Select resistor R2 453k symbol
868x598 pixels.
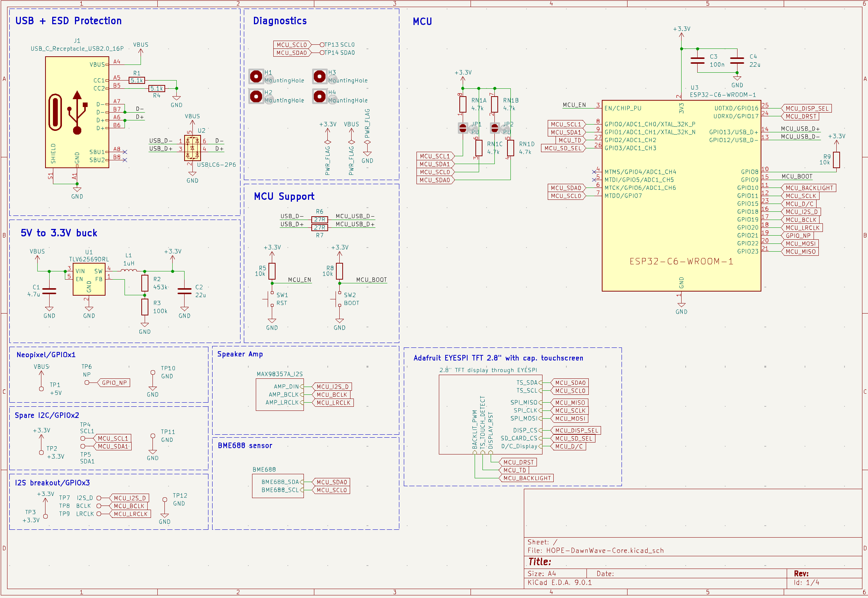pyautogui.click(x=145, y=283)
